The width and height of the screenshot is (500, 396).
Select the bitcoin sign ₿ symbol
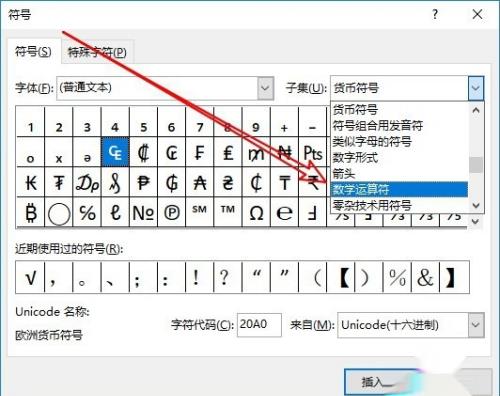pyautogui.click(x=31, y=212)
